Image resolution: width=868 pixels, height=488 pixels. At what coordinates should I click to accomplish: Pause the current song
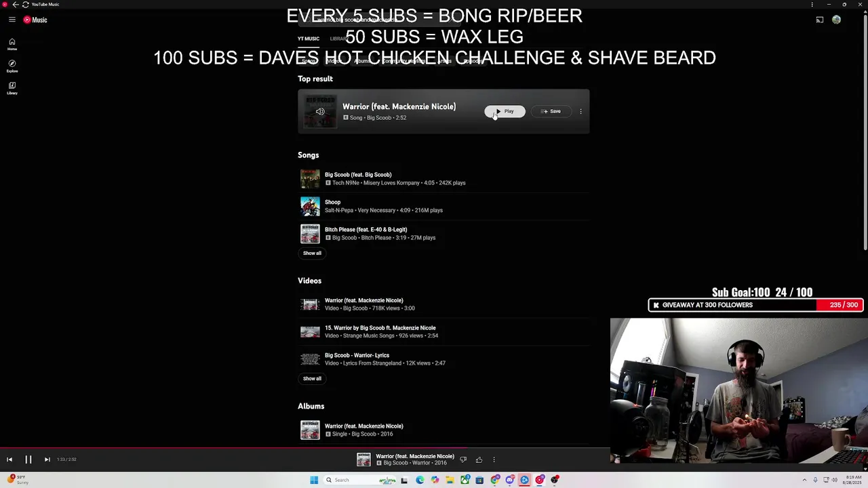click(28, 460)
